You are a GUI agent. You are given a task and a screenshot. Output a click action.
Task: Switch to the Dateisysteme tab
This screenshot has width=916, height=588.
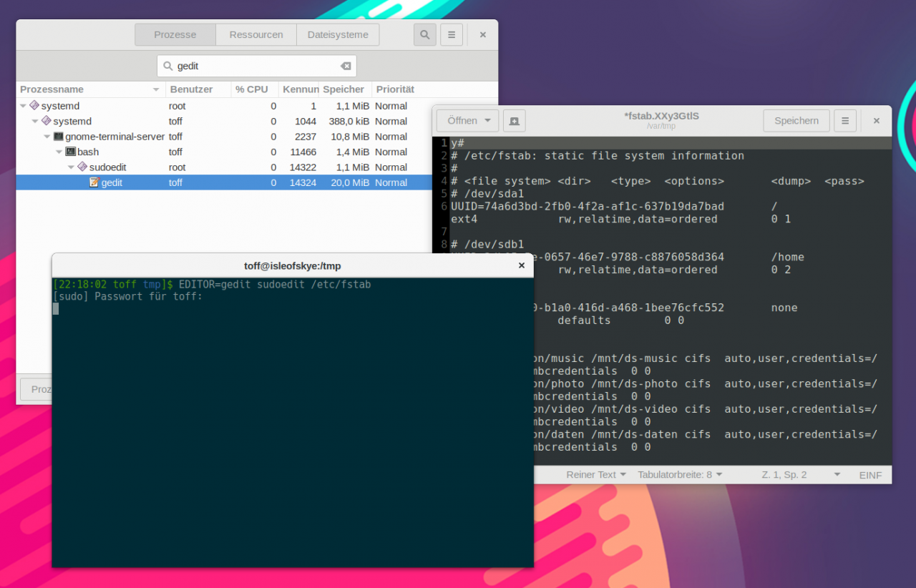[x=338, y=34]
